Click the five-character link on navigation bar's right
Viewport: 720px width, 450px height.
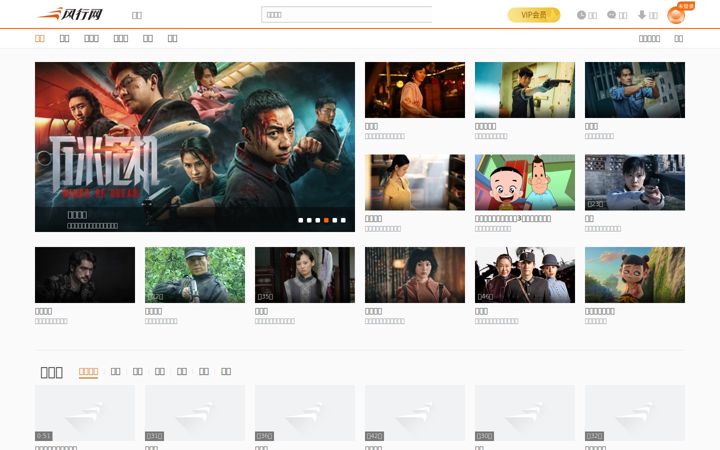(649, 39)
